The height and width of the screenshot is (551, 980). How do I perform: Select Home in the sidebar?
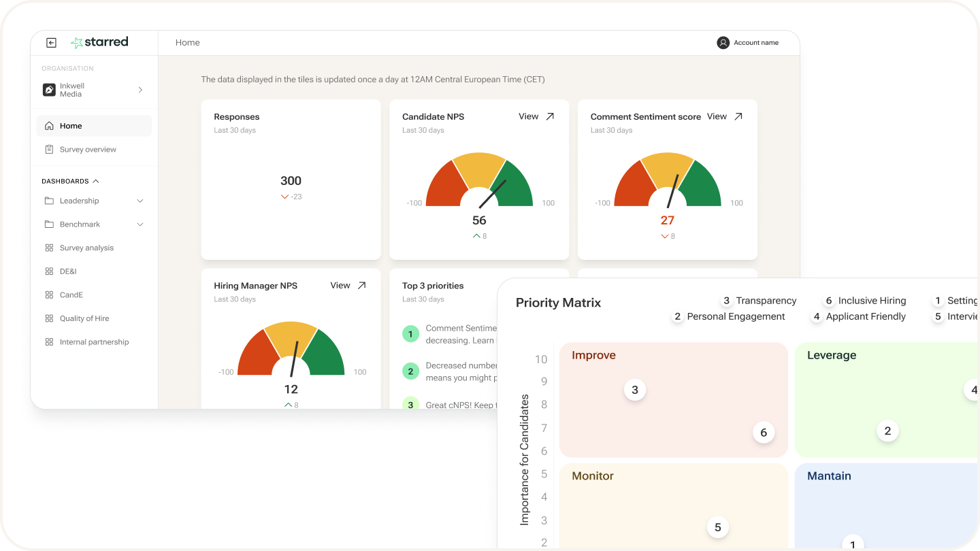coord(71,126)
